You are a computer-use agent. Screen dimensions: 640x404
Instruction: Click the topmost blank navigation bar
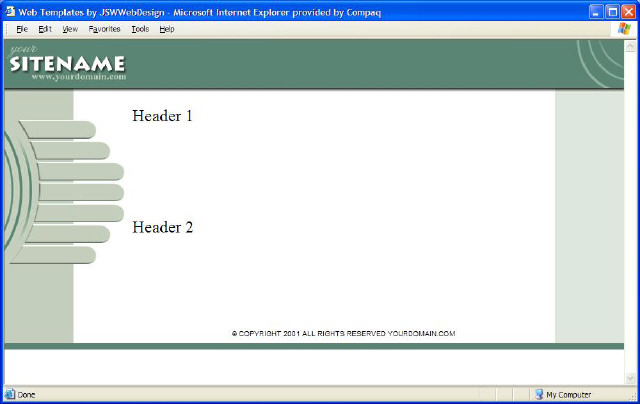pyautogui.click(x=58, y=129)
